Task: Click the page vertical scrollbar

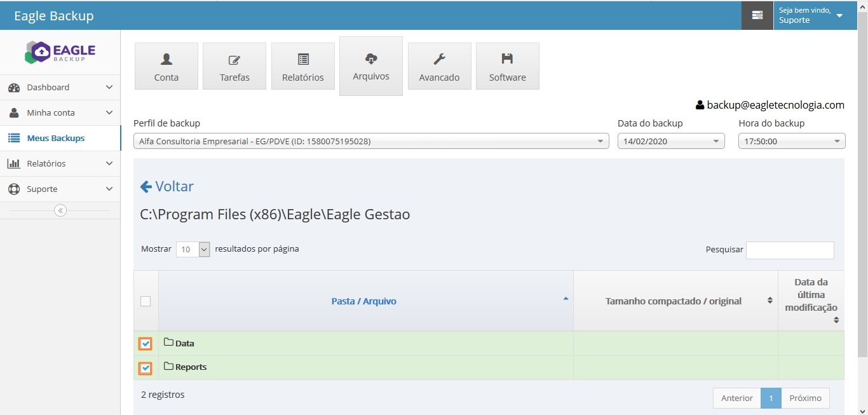Action: point(862,184)
